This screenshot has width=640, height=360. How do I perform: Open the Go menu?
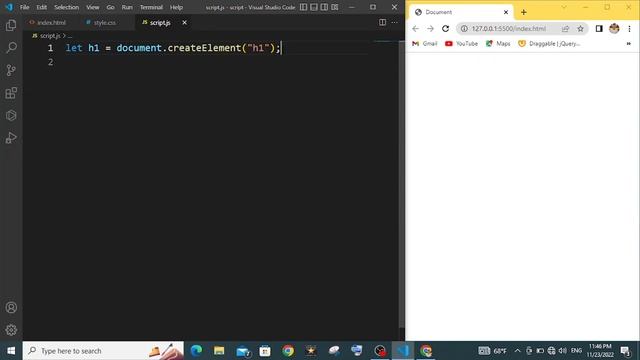tap(110, 7)
